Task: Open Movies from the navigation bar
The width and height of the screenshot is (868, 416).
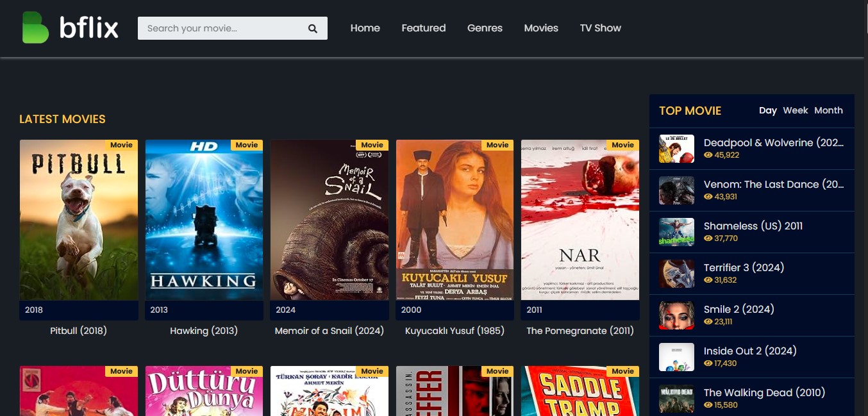Action: pos(540,28)
